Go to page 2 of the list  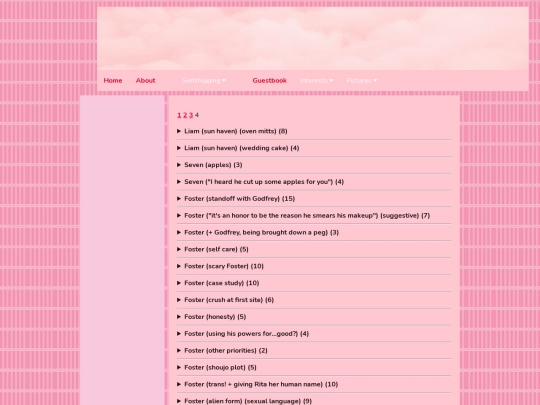(185, 115)
